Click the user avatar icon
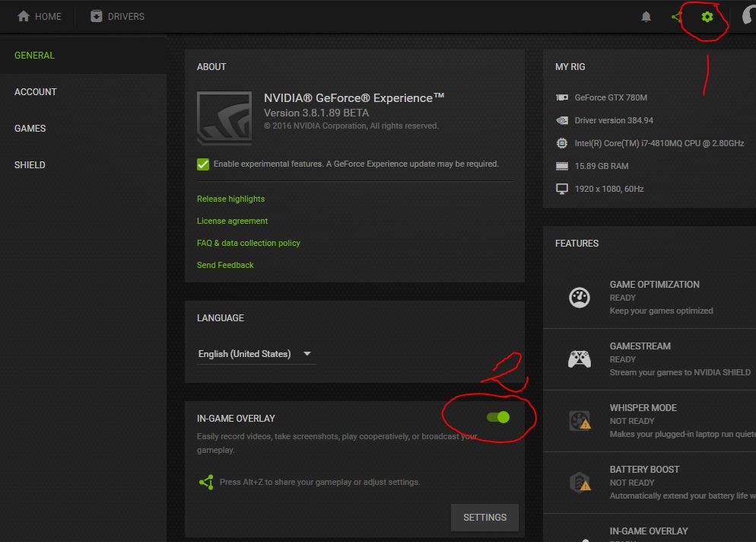This screenshot has height=542, width=756. coord(748,16)
